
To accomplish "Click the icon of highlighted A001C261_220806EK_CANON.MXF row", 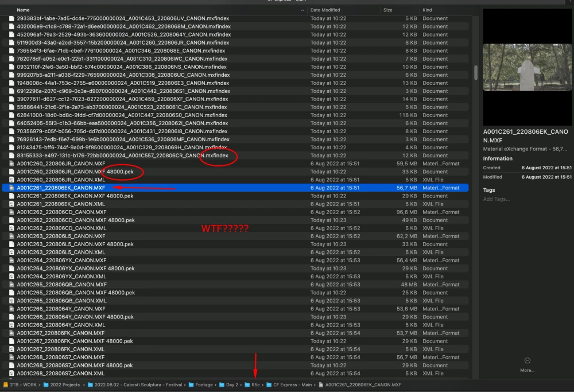I will [11, 188].
